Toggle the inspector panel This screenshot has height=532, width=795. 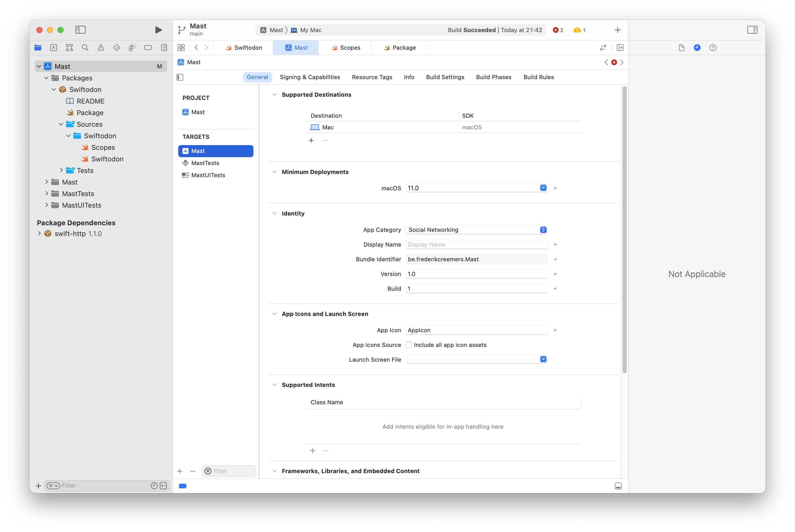pos(752,30)
